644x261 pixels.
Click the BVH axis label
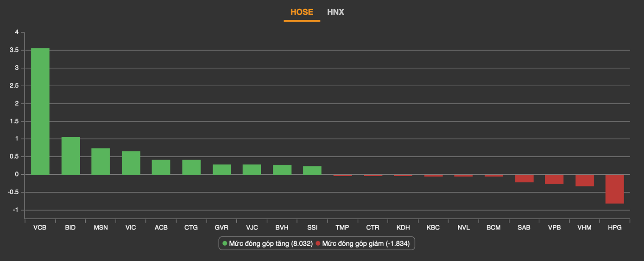pyautogui.click(x=282, y=228)
